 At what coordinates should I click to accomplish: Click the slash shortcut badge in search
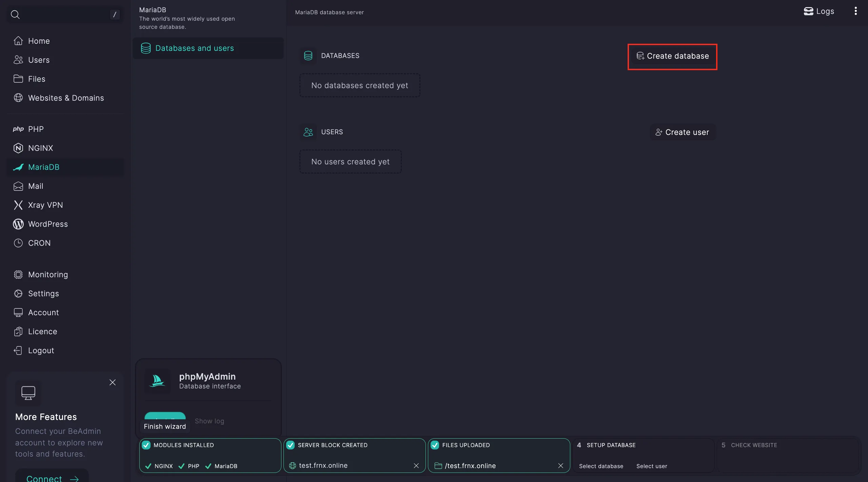115,15
